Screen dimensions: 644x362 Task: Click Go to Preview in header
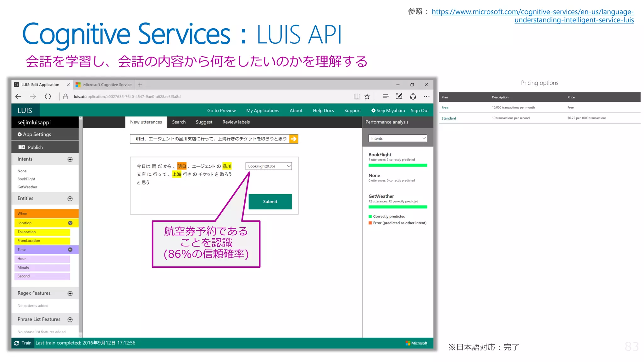pos(221,111)
